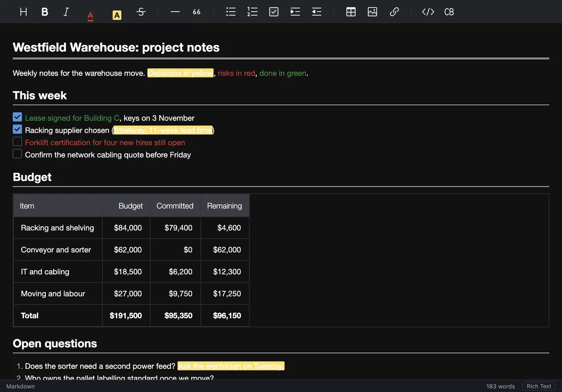Click the Committed column header
Viewport: 562px width, 392px height.
click(175, 206)
